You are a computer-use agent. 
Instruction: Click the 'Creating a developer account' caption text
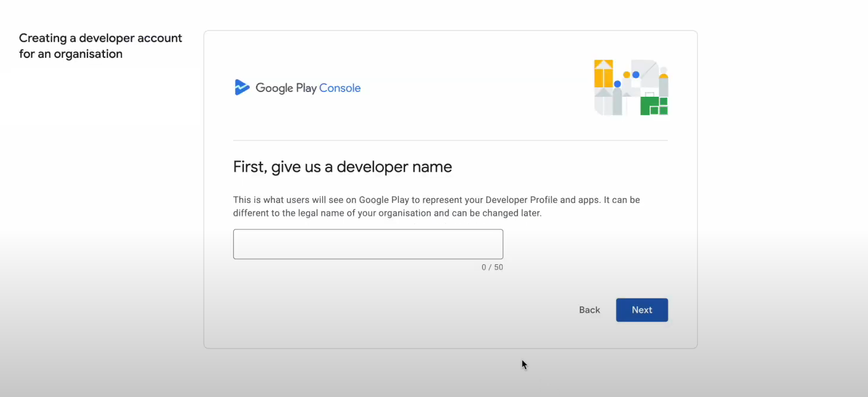[100, 45]
